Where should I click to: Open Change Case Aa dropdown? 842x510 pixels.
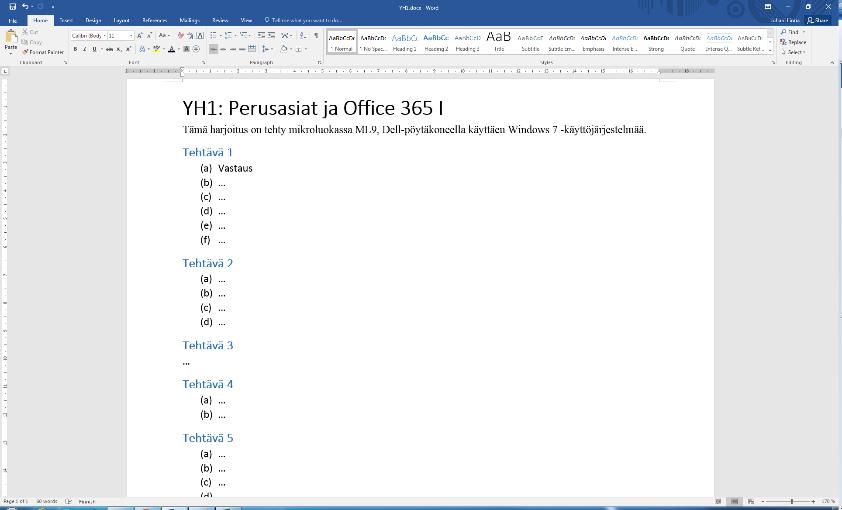164,35
